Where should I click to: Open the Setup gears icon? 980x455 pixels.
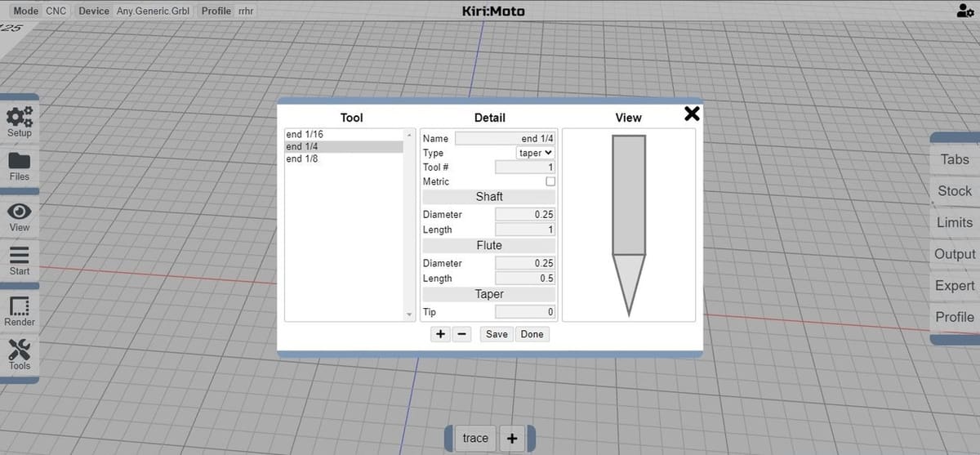[x=20, y=116]
